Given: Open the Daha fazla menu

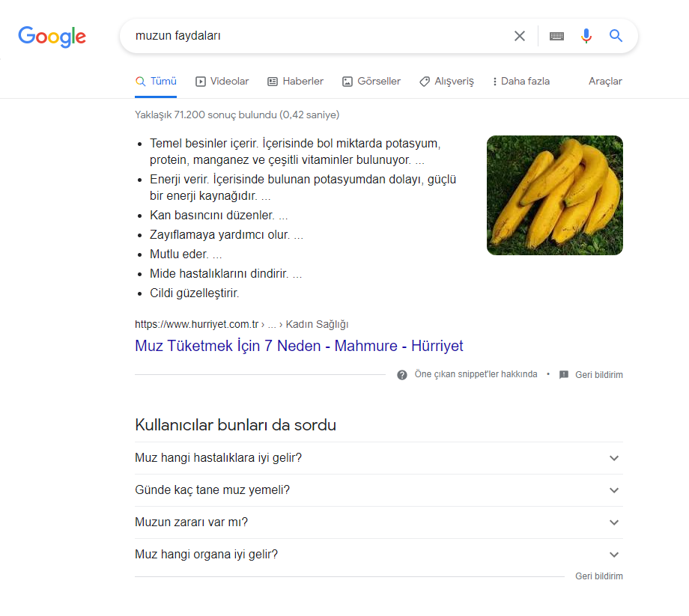Looking at the screenshot, I should coord(521,82).
